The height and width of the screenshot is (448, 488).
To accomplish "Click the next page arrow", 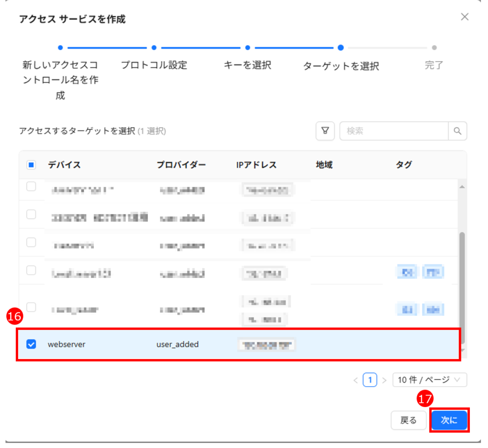I will [x=384, y=380].
